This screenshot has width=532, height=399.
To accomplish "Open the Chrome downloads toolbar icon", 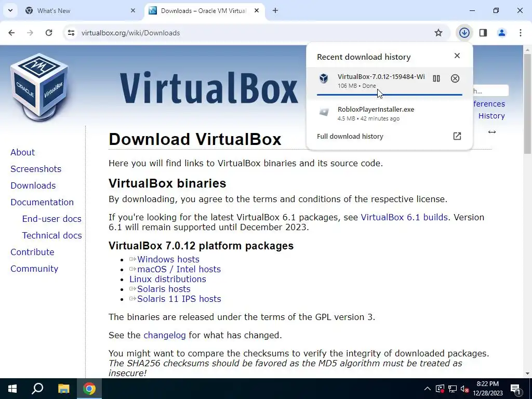I will tap(464, 33).
